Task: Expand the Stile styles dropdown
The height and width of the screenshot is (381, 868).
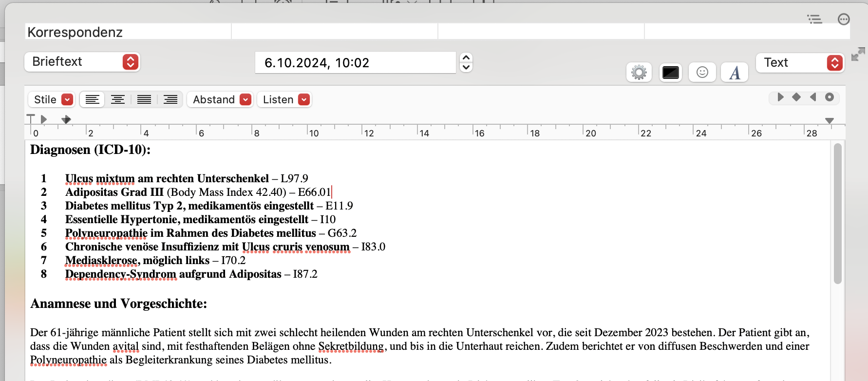Action: [51, 99]
